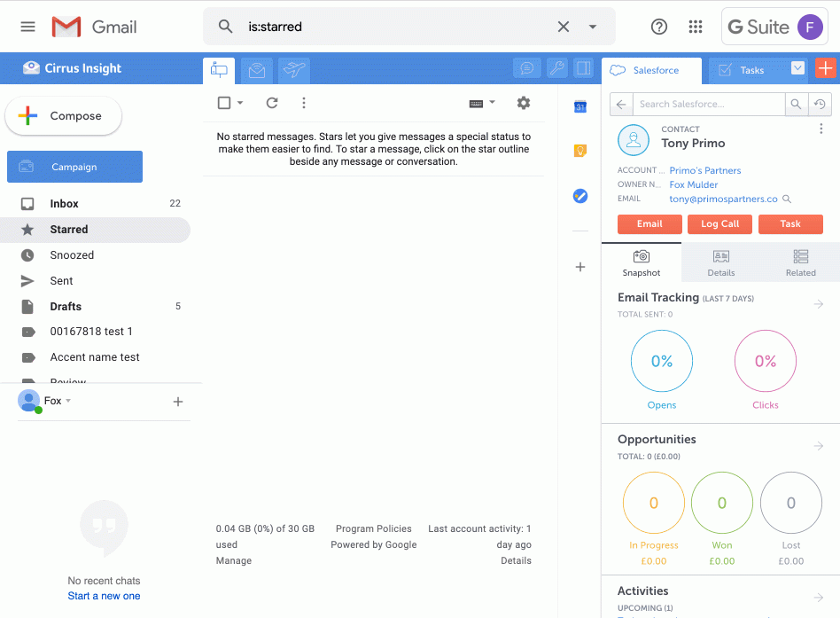Expand the Activities section arrow

(x=819, y=597)
